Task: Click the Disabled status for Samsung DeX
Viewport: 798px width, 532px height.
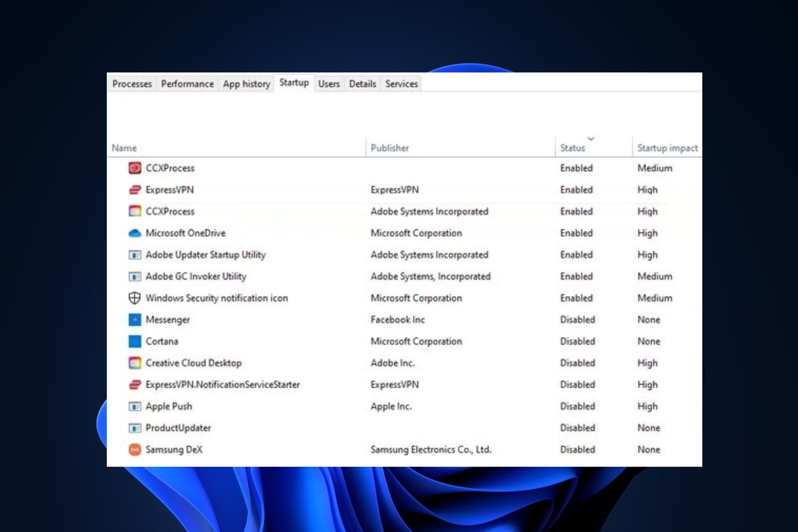Action: (577, 449)
